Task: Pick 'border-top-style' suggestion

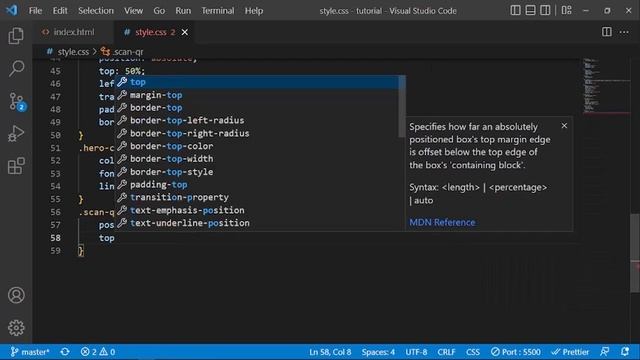Action: click(x=258, y=172)
